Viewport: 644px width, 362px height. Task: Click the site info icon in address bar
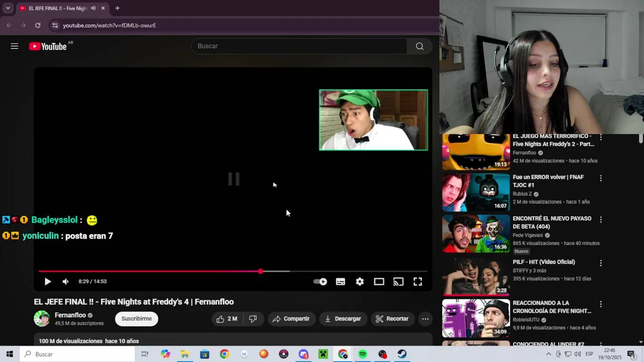[55, 25]
